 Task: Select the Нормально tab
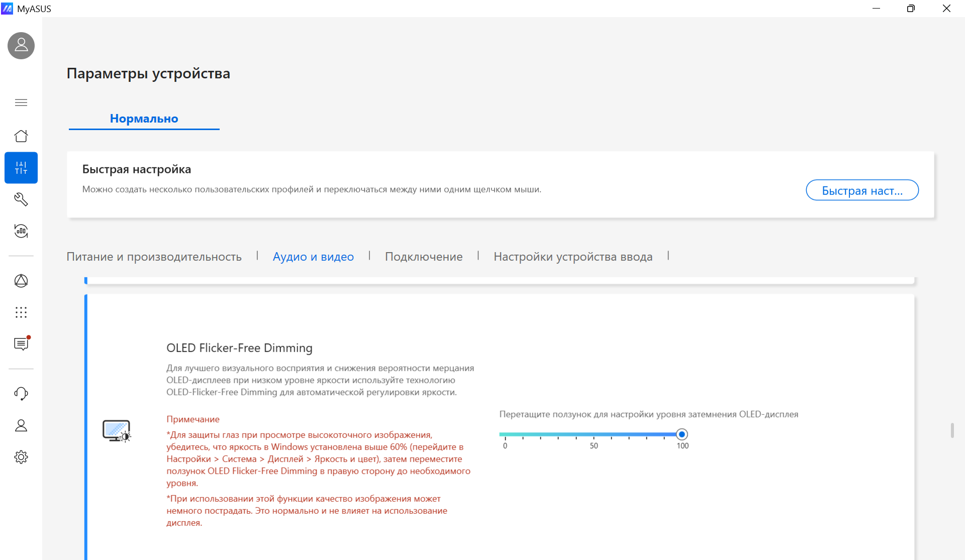144,119
